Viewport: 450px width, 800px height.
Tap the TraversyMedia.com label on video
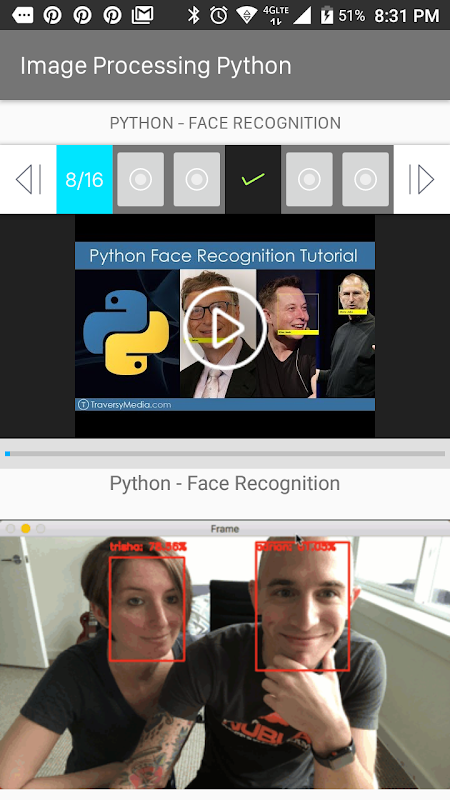124,405
